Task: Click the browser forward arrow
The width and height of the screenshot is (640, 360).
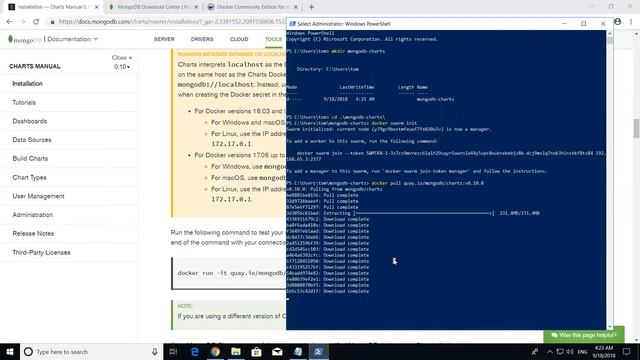Action: [22, 22]
